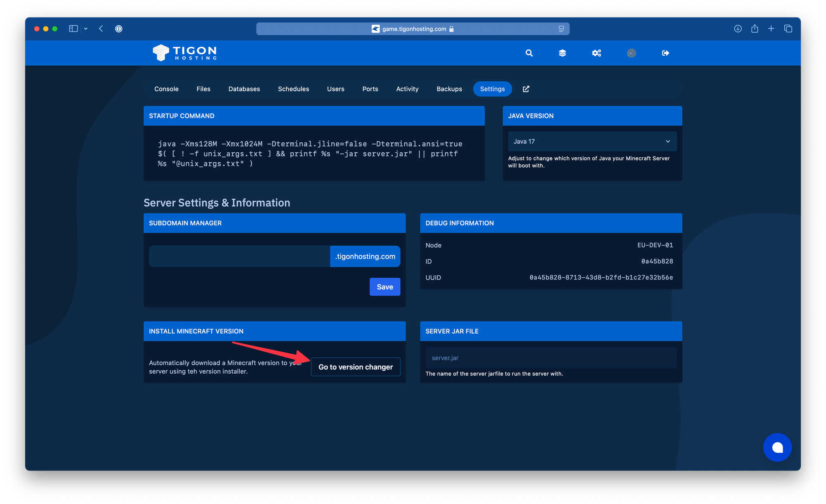
Task: Click the search icon in the navbar
Action: click(x=528, y=53)
